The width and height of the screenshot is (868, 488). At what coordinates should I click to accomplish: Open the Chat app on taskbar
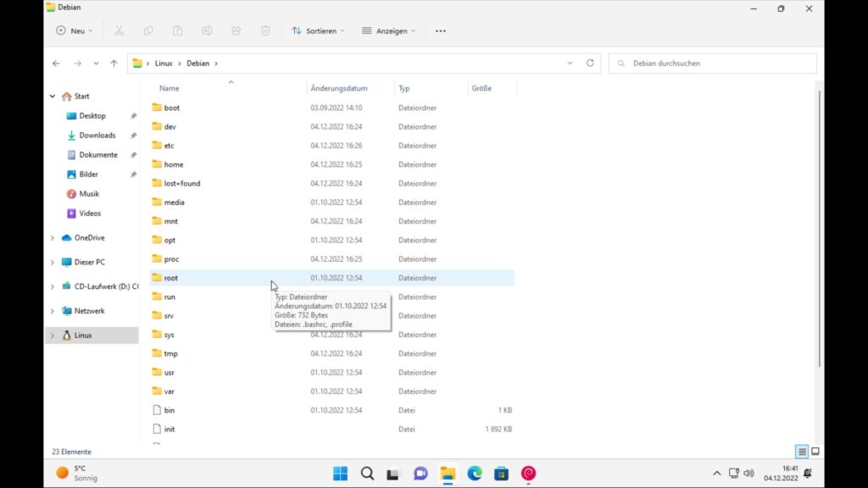pos(420,474)
